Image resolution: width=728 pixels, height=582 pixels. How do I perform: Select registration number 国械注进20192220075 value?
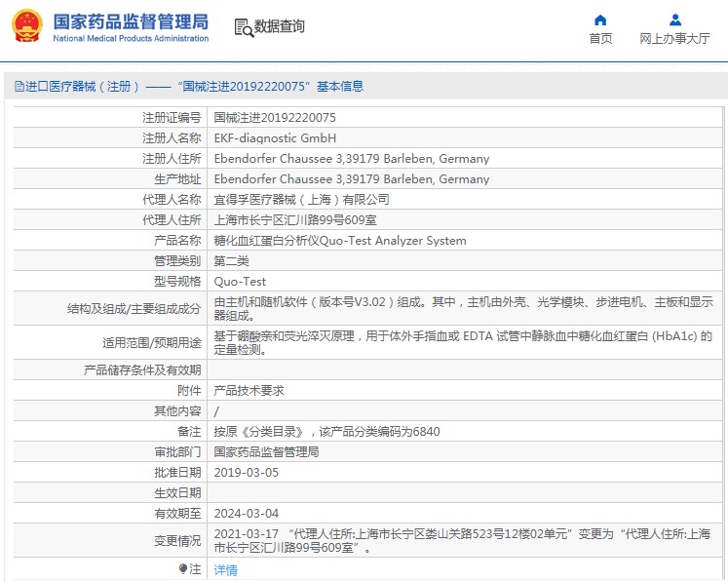click(275, 118)
